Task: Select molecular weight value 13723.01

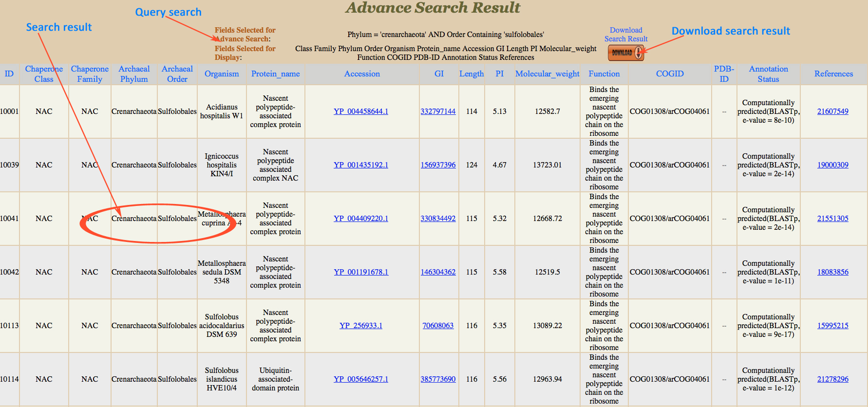Action: pyautogui.click(x=547, y=165)
